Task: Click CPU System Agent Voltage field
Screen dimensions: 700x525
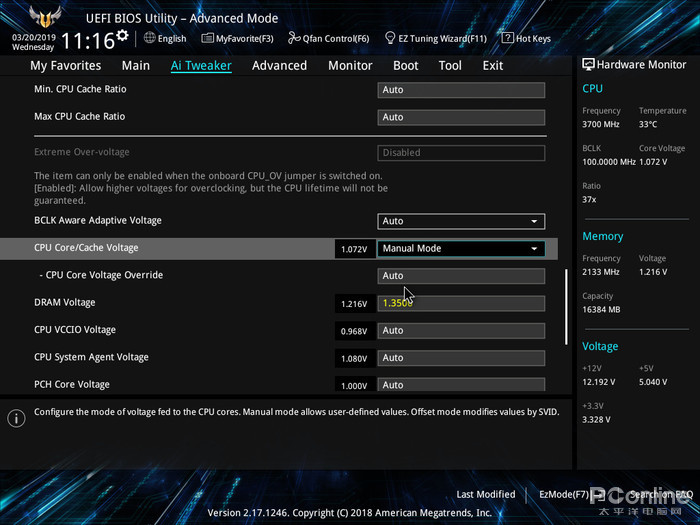Action: point(461,358)
